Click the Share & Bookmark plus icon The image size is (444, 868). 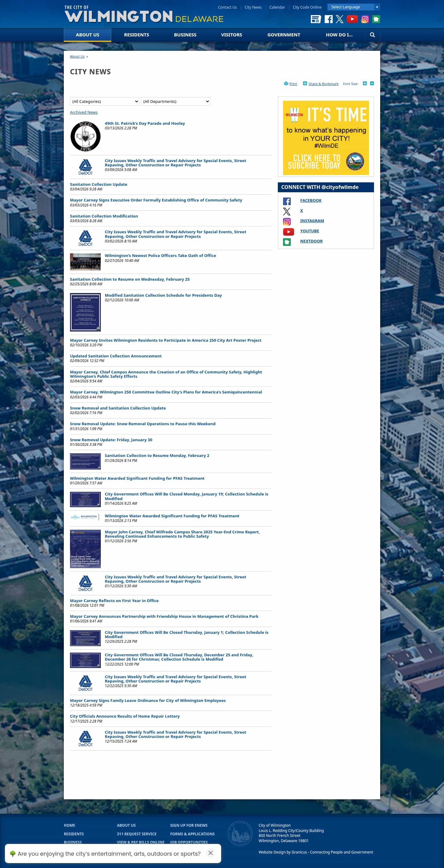coord(305,84)
